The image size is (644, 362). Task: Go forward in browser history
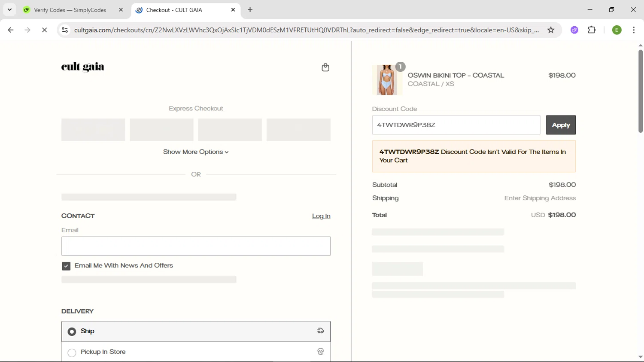[27, 30]
